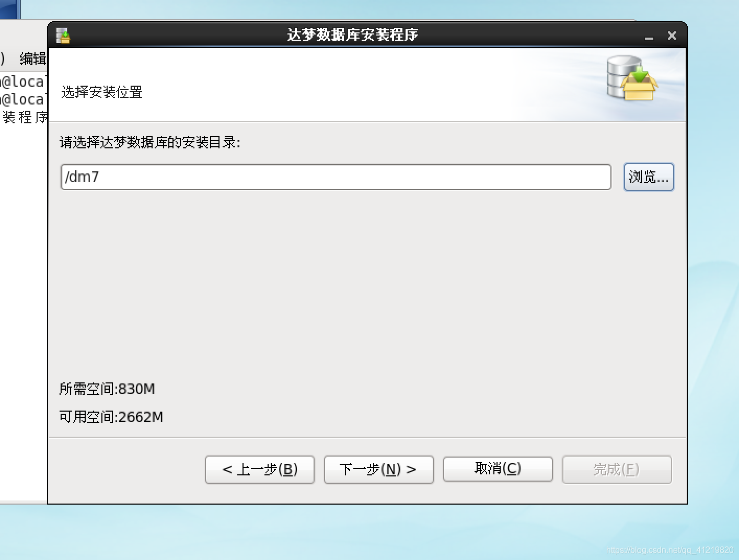Go back with the 上一步(B) button

click(x=260, y=470)
